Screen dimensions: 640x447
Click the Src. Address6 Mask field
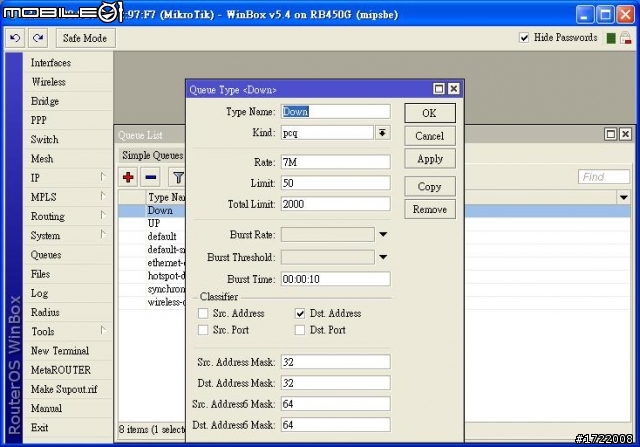click(336, 404)
